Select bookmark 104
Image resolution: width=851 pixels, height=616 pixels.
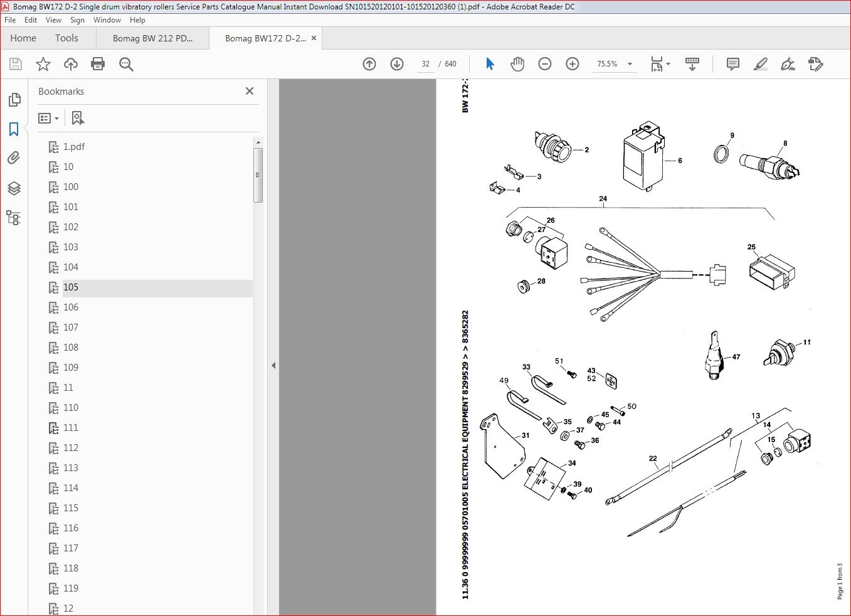pos(71,267)
